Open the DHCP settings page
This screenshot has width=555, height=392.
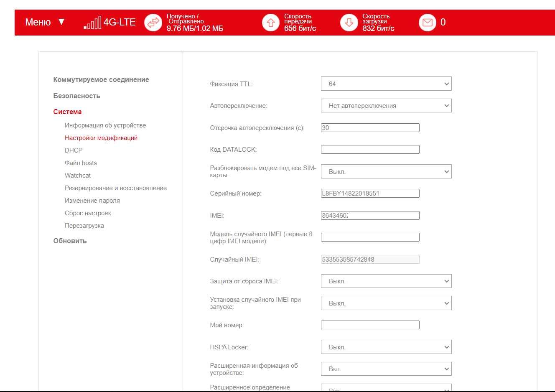click(74, 150)
